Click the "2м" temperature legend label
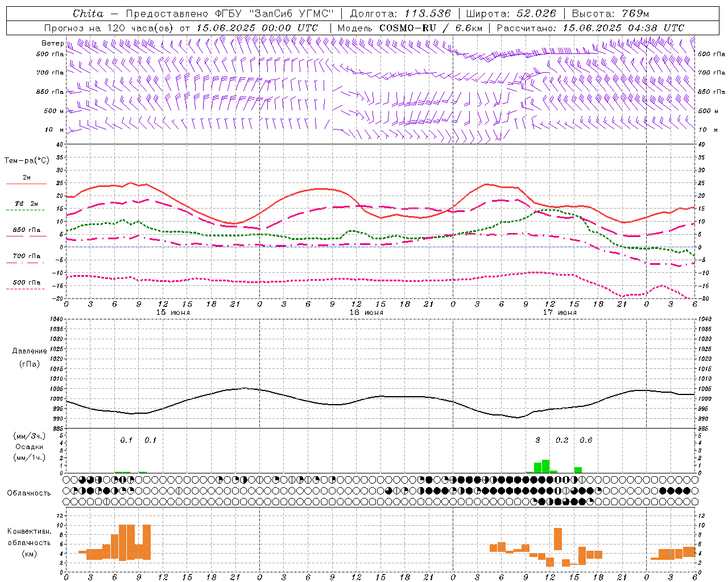Image resolution: width=728 pixels, height=582 pixels. [27, 178]
